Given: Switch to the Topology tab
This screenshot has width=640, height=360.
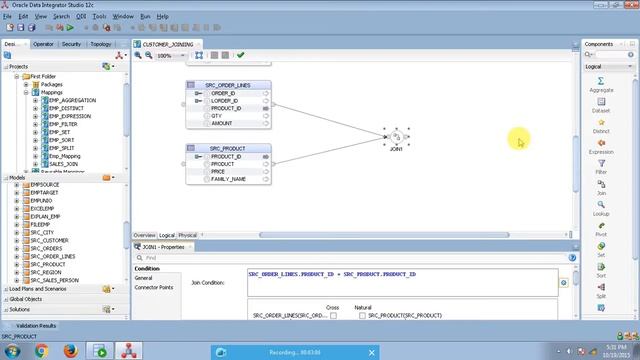Looking at the screenshot, I should [x=100, y=44].
